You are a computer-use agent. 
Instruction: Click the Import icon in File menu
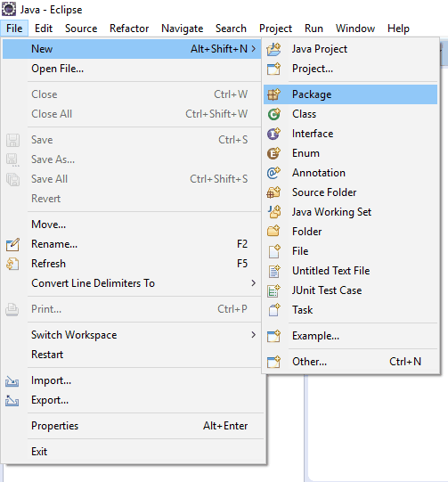tap(12, 381)
